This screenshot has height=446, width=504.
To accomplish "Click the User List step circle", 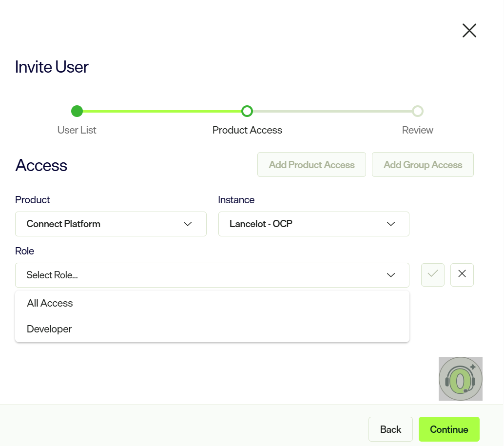I will pyautogui.click(x=77, y=111).
